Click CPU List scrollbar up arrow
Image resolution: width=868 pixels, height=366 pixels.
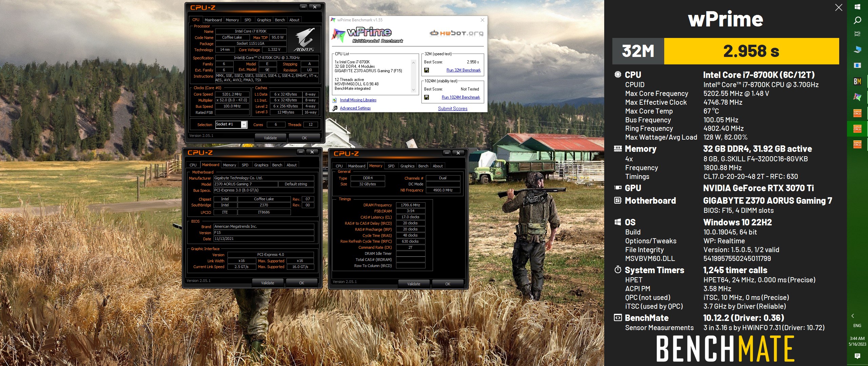click(x=413, y=62)
